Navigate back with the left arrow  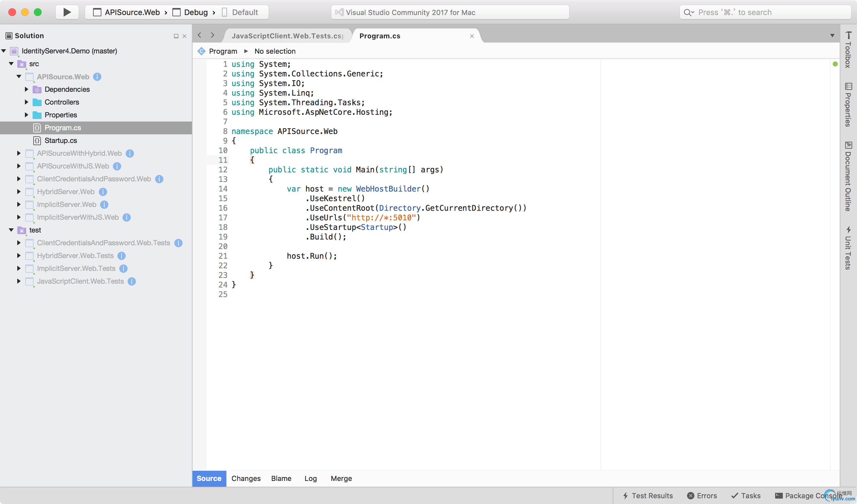pos(200,35)
